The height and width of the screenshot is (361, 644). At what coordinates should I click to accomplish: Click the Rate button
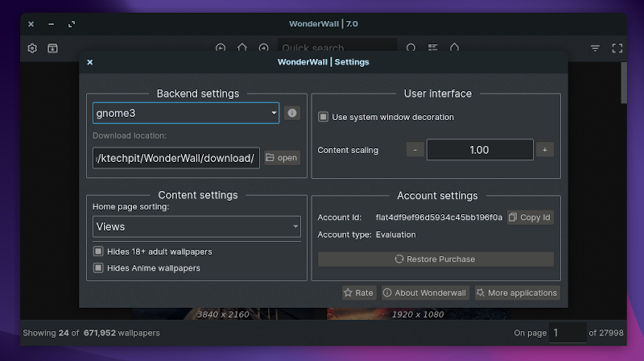(x=359, y=293)
